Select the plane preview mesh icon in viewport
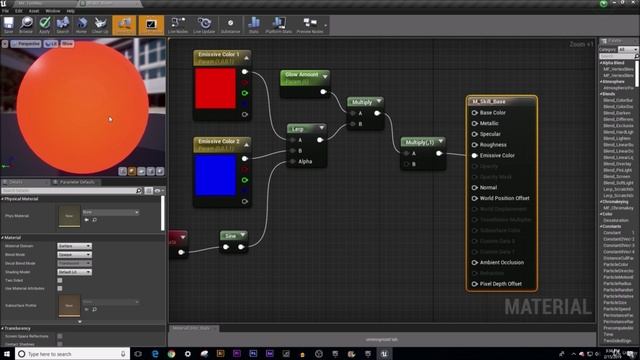The image size is (640, 360). coord(141,171)
